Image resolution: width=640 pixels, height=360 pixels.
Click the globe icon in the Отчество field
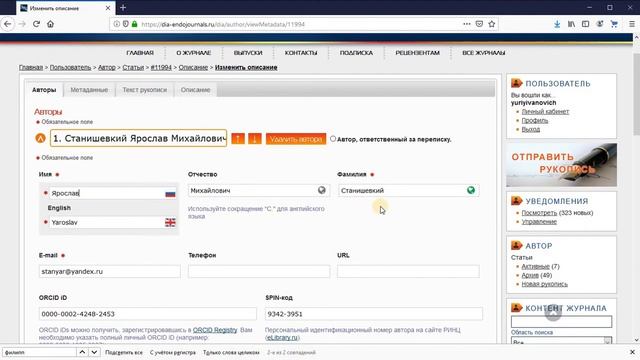tap(322, 190)
